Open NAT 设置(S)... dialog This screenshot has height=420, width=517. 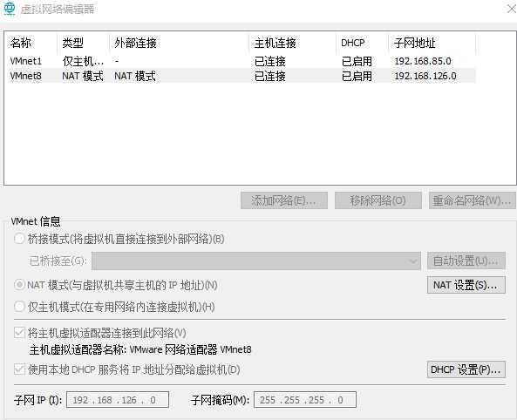[466, 285]
